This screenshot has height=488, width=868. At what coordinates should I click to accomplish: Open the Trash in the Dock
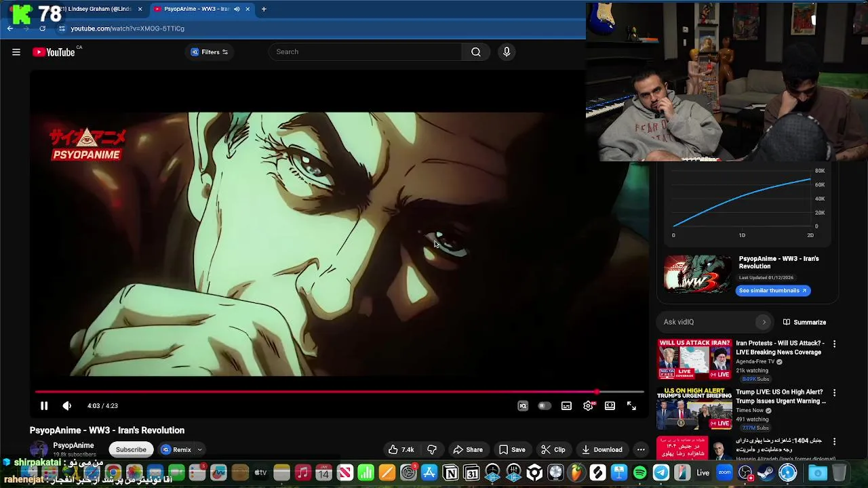click(x=839, y=473)
